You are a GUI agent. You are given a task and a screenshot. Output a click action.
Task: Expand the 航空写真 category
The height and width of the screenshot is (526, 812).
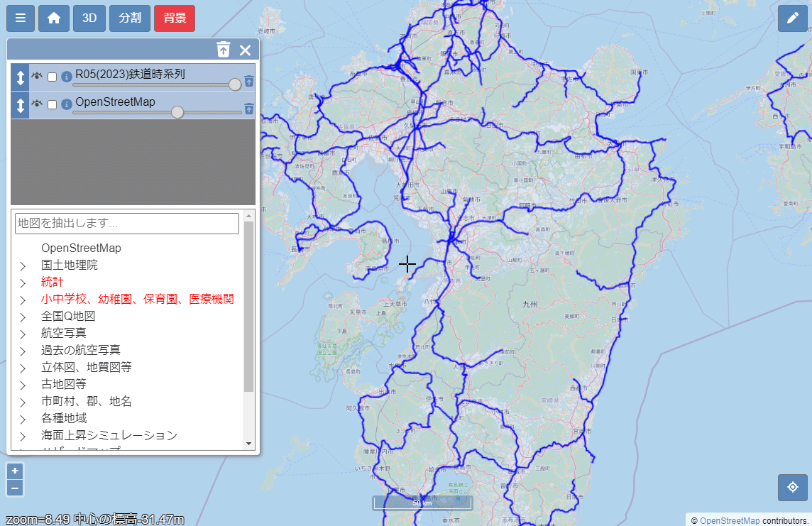23,334
